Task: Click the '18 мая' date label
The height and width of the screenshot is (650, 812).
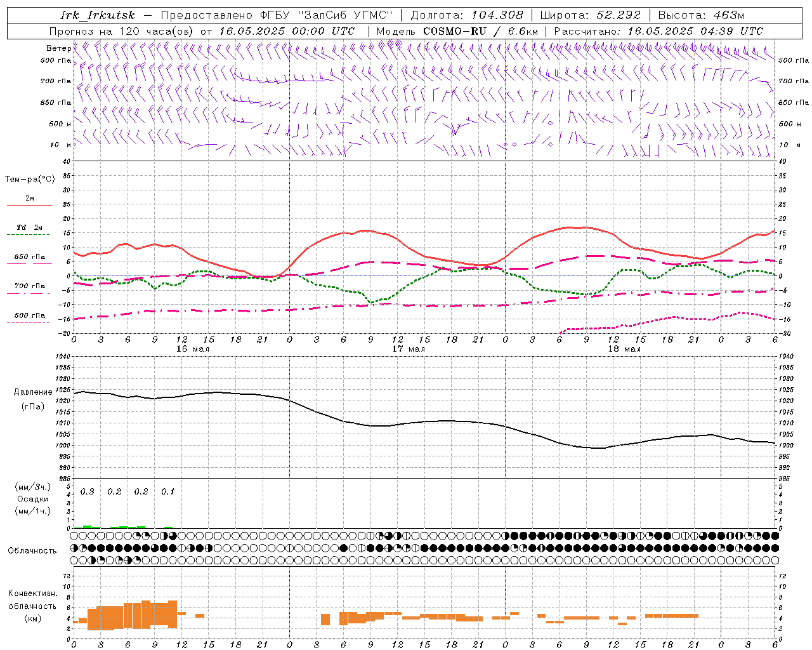Action: pyautogui.click(x=624, y=349)
